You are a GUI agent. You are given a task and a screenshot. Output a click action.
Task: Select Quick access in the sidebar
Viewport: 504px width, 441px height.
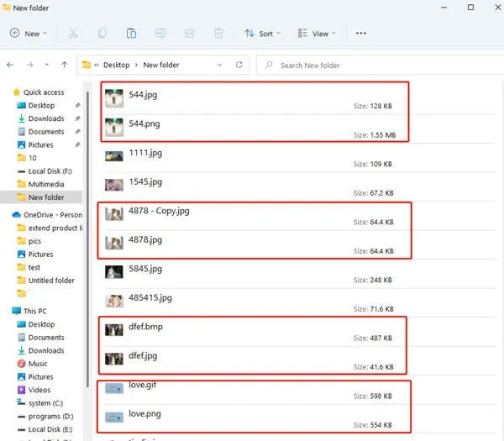39,92
